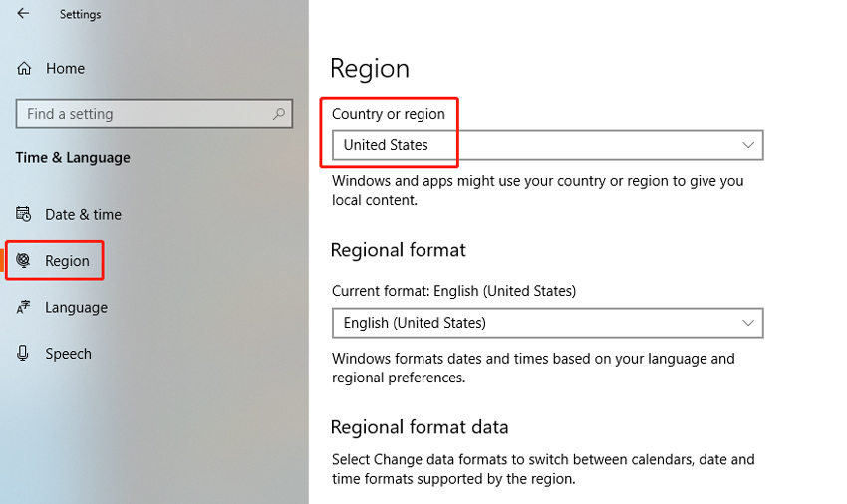Go to Language settings
This screenshot has height=504, width=847.
76,308
